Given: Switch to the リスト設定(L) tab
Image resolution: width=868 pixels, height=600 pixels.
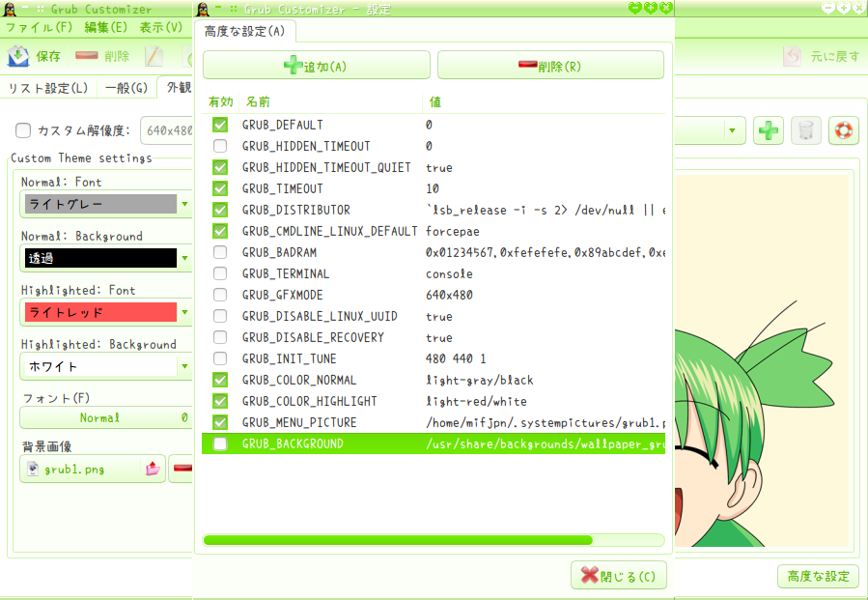Looking at the screenshot, I should [48, 88].
